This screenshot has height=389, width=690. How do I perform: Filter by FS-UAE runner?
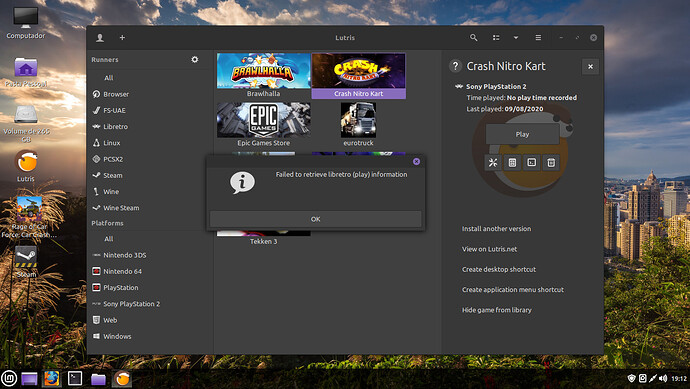(114, 110)
